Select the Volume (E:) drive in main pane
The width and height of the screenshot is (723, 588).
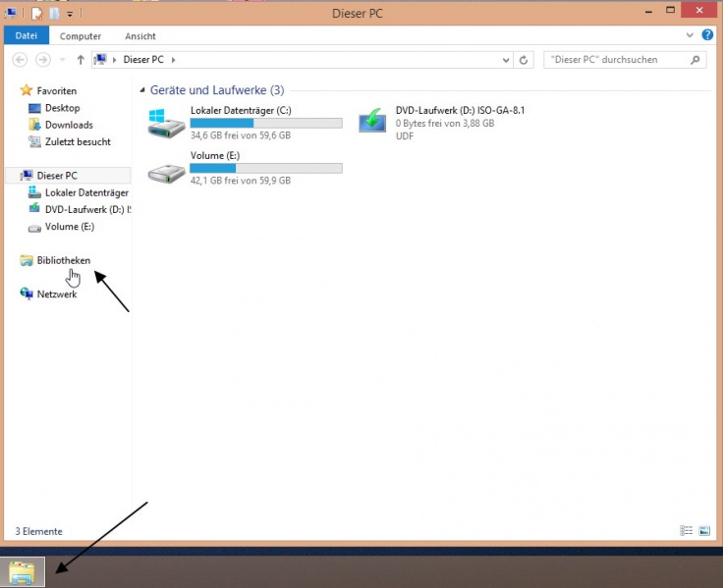point(166,172)
